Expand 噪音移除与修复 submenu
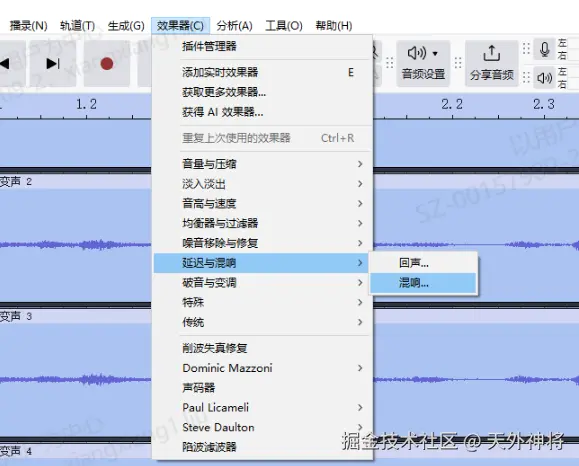Viewport: 579px width, 466px height. click(x=262, y=243)
